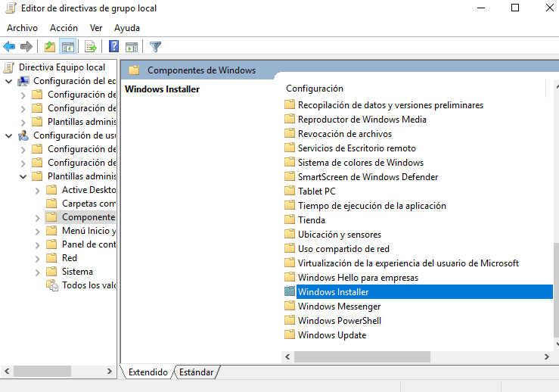The image size is (559, 392).
Task: Open the Ver menu
Action: 96,28
